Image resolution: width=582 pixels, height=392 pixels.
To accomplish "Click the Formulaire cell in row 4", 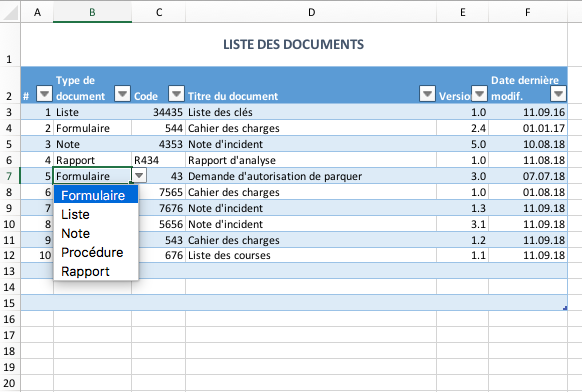I will pyautogui.click(x=92, y=128).
